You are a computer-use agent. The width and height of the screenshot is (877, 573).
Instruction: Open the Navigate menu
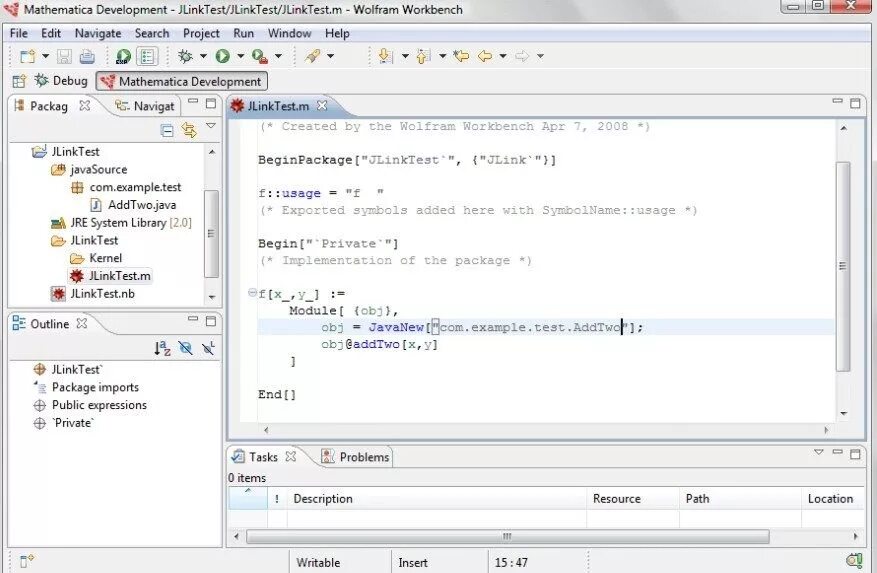(98, 34)
